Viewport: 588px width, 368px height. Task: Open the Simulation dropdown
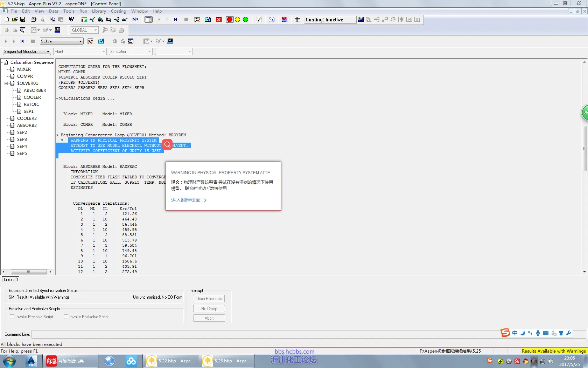tap(131, 52)
